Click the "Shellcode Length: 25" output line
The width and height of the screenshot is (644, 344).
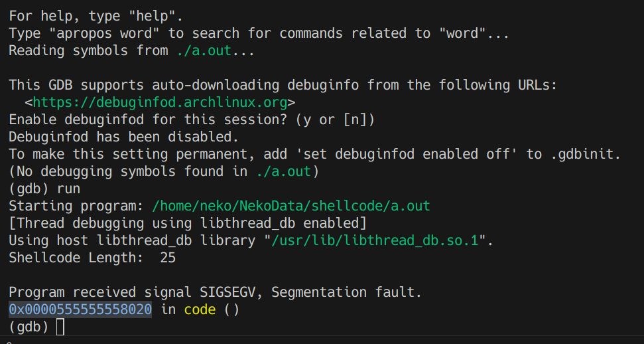(92, 258)
